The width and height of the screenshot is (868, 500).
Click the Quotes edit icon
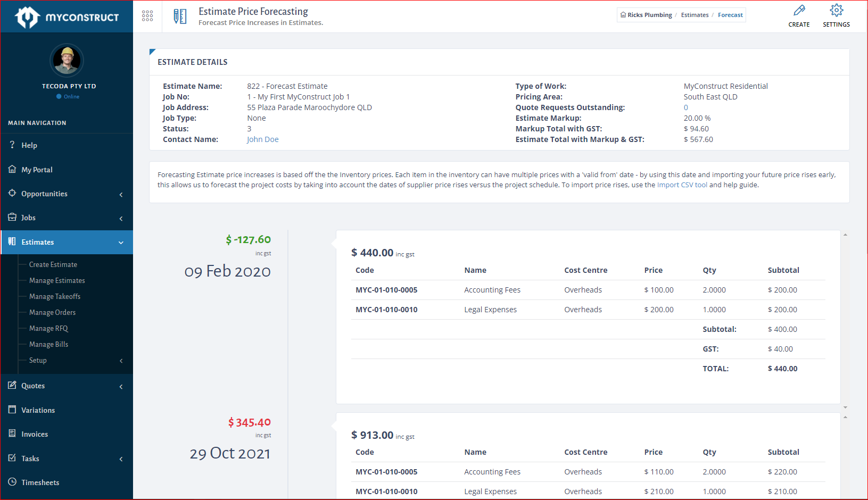(x=12, y=385)
